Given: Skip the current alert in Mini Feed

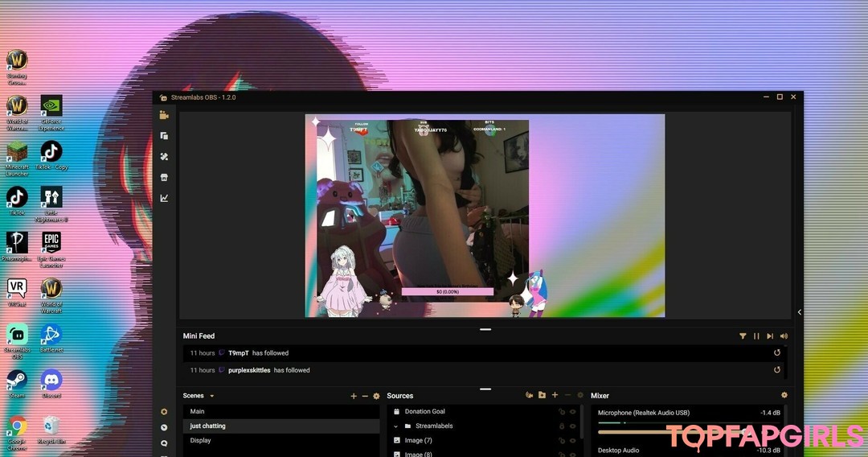Looking at the screenshot, I should 770,336.
